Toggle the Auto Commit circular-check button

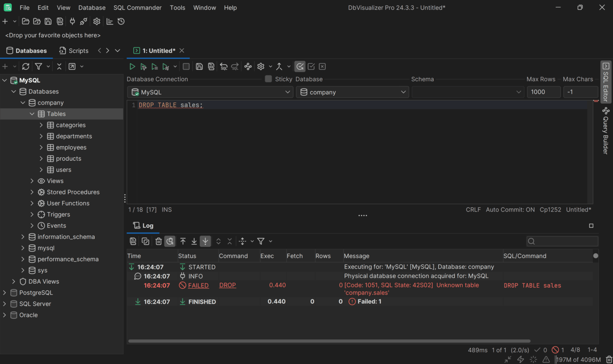(x=300, y=67)
